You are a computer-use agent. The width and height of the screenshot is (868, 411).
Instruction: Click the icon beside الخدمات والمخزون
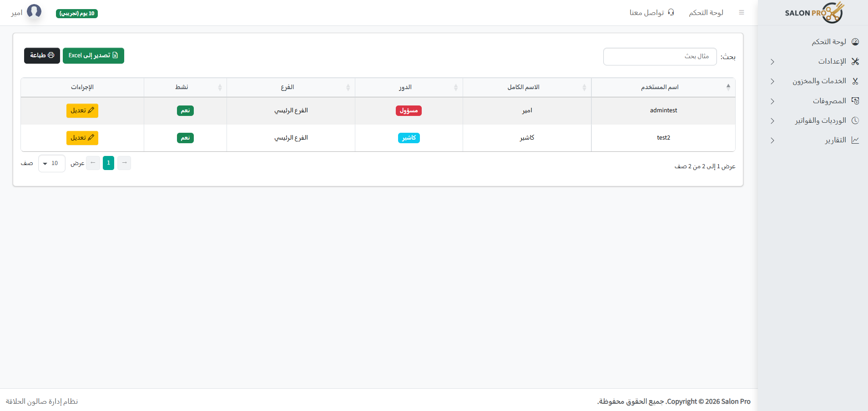(x=855, y=81)
